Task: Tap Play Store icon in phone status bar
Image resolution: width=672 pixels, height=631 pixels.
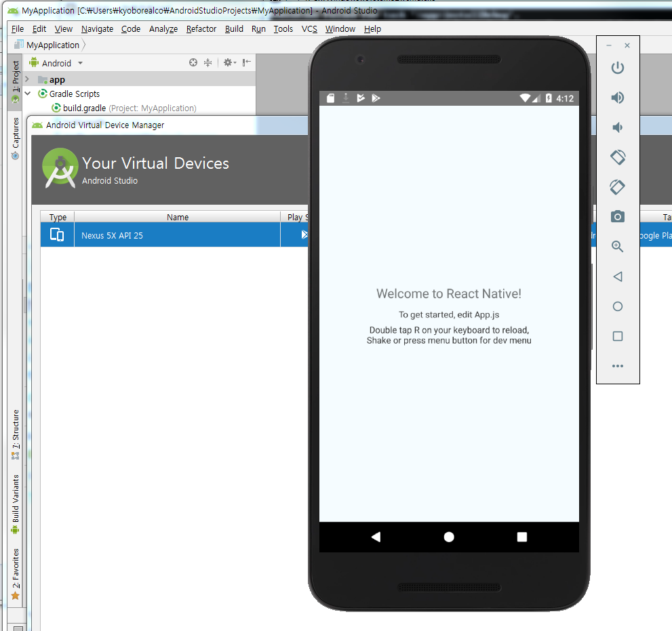Action: pyautogui.click(x=376, y=98)
